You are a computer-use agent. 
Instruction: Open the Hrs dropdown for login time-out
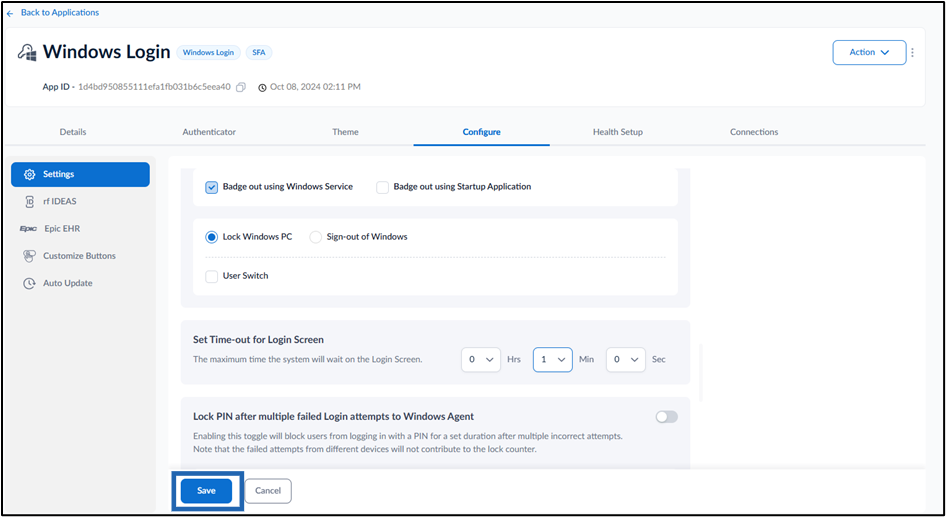coord(481,360)
